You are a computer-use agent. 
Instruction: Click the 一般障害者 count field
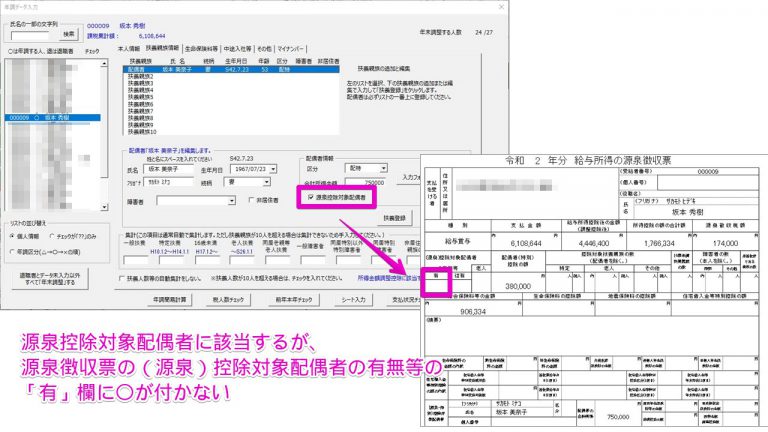click(x=312, y=260)
